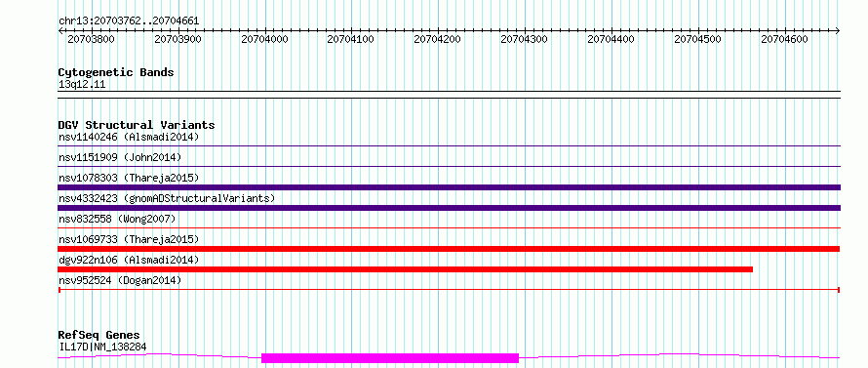868x368 pixels.
Task: Select the nsv952524 (Dogan2014) label
Action: coord(120,280)
